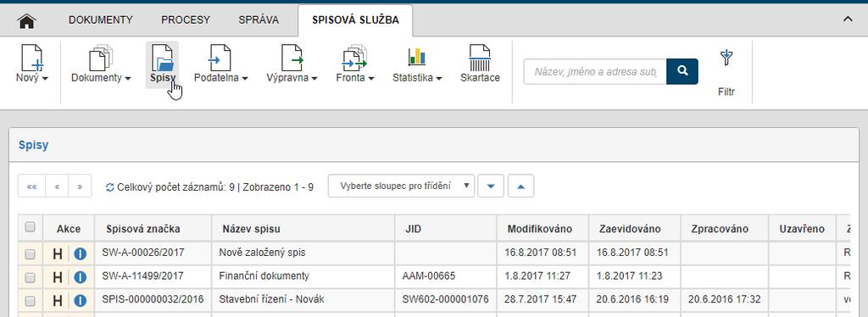Collapse the ribbon with the chevron
Image resolution: width=868 pixels, height=317 pixels.
(848, 19)
